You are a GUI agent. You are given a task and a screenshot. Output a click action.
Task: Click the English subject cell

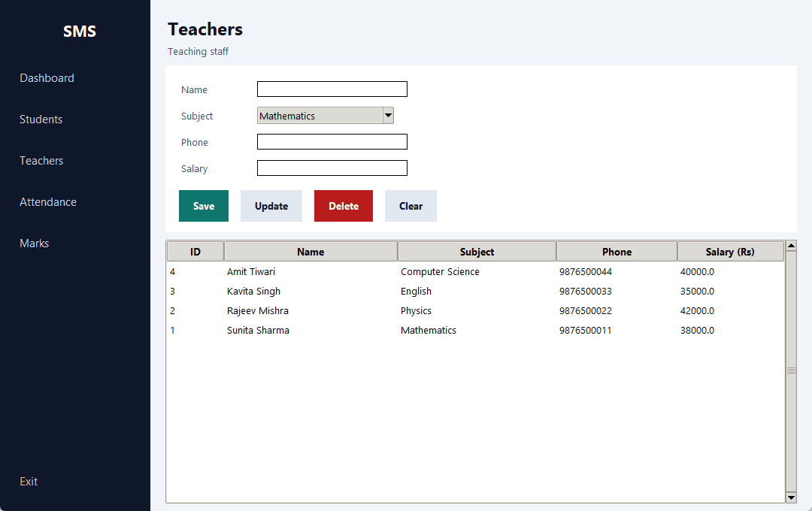pyautogui.click(x=416, y=292)
